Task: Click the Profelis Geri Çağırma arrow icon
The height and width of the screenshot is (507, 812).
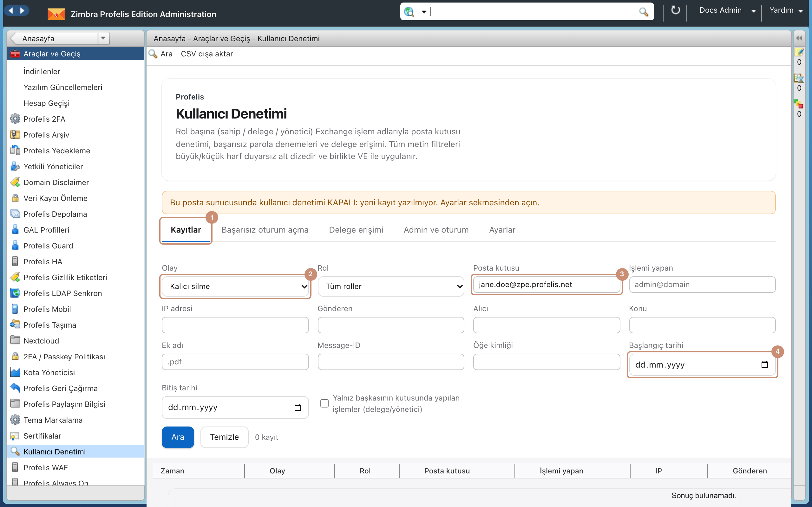Action: [x=15, y=388]
